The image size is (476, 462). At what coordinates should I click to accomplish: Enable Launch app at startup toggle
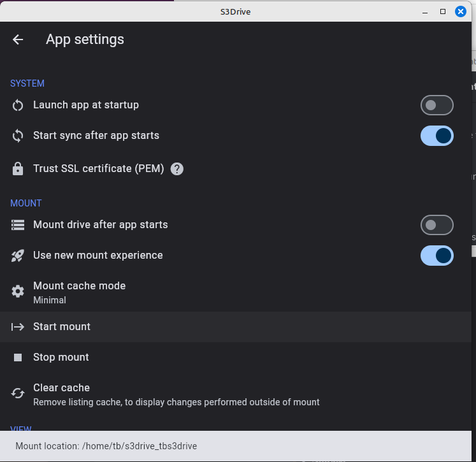tap(437, 105)
